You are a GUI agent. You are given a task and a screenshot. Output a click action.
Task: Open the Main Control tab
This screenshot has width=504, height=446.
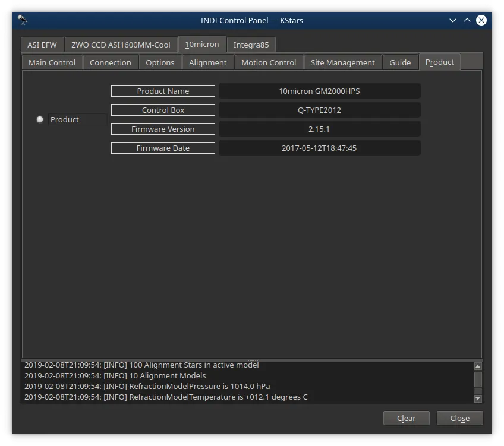pyautogui.click(x=52, y=62)
